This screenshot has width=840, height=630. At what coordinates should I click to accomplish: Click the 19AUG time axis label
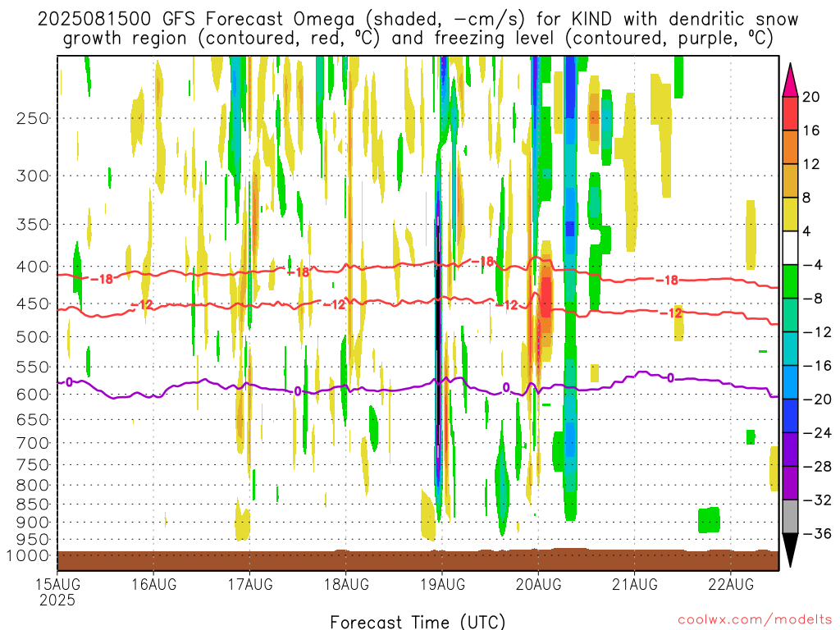point(442,584)
